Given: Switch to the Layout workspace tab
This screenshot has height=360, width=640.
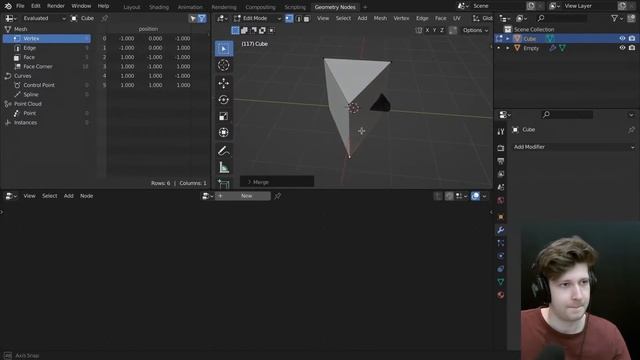Looking at the screenshot, I should [x=131, y=7].
